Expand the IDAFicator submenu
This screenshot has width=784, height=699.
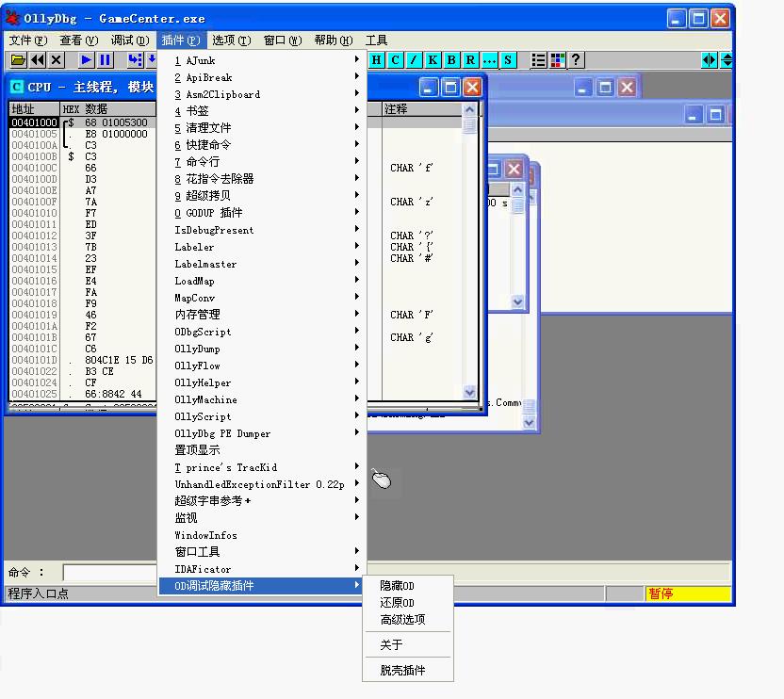[263, 569]
